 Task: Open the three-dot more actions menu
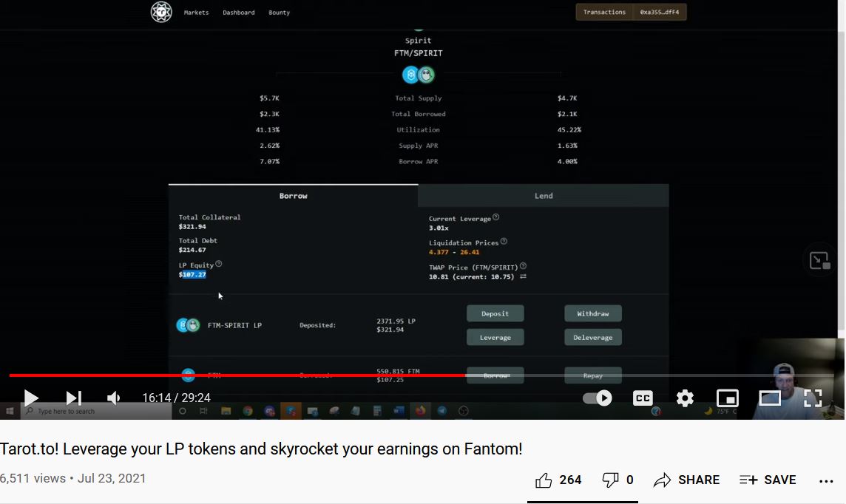pyautogui.click(x=826, y=481)
